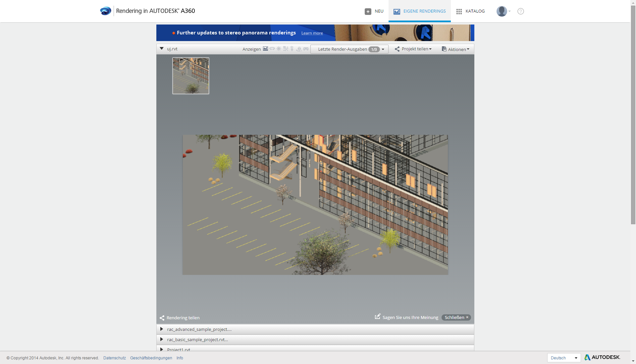Viewport: 636px width, 364px height.
Task: Open Letzte Render-Ausgaben dropdown
Action: tap(349, 49)
